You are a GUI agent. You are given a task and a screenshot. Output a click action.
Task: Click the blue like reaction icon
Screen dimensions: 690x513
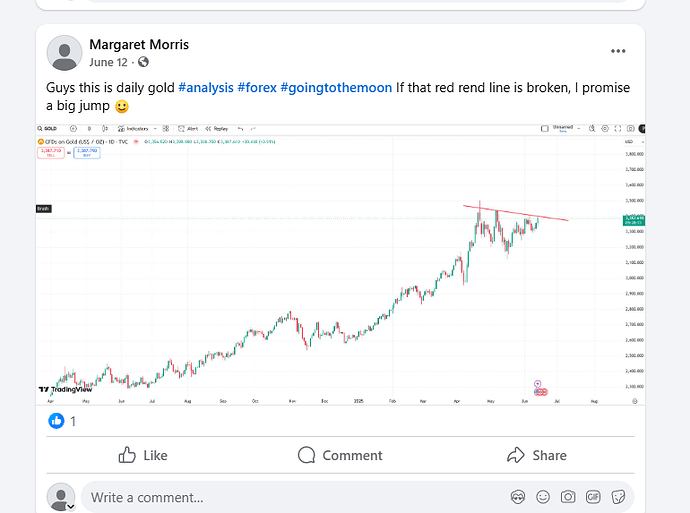point(56,421)
